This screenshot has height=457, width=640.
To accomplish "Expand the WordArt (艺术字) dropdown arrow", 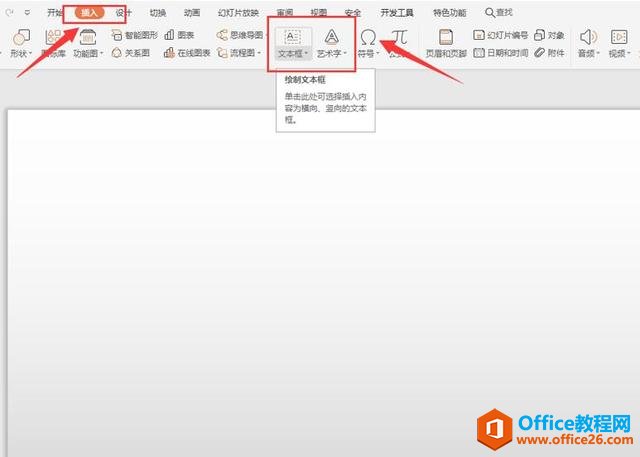I will pyautogui.click(x=345, y=53).
